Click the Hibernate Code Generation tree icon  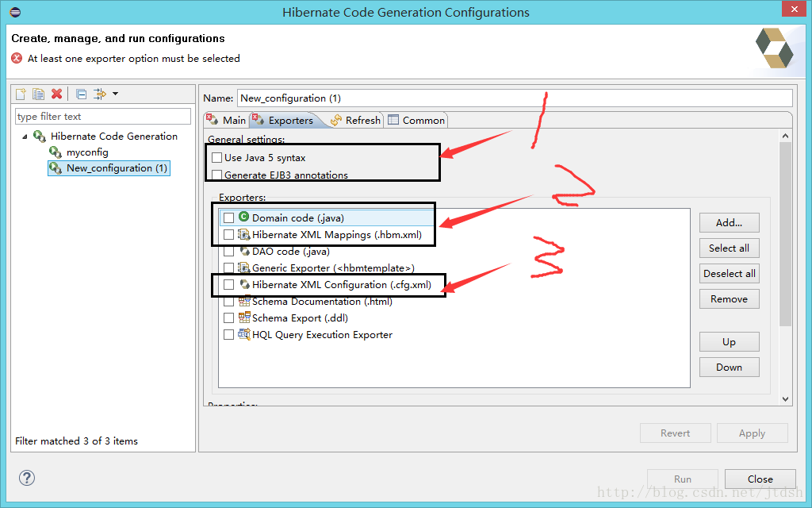click(40, 137)
